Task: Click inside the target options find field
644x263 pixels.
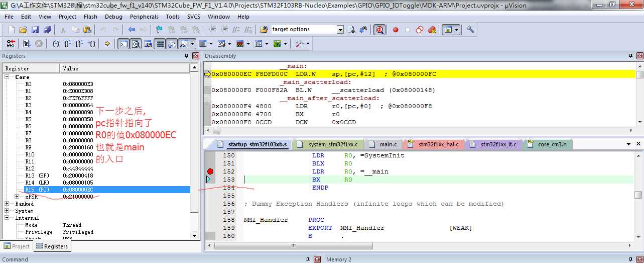Action: coord(304,30)
